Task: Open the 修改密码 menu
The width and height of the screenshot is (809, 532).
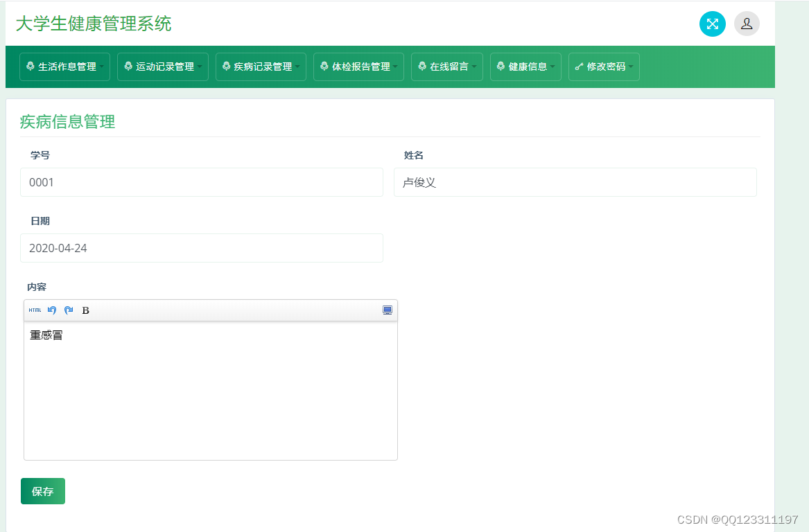Action: (x=604, y=66)
